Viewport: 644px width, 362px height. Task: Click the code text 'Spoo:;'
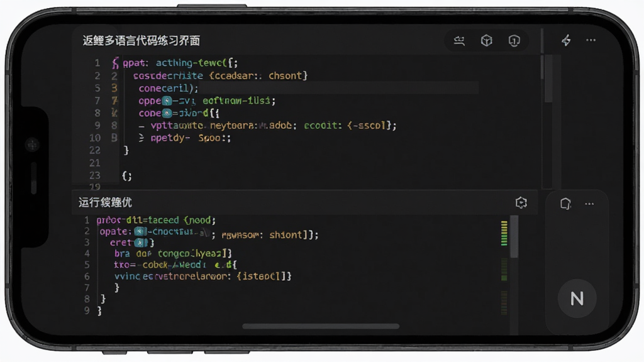click(x=214, y=138)
